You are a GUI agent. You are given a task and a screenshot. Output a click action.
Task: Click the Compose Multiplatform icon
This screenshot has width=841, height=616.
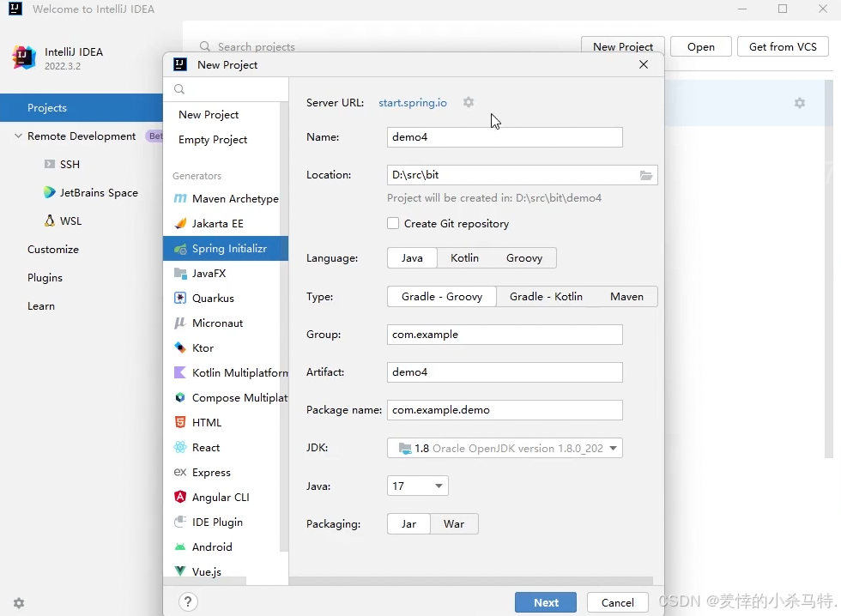pos(180,398)
